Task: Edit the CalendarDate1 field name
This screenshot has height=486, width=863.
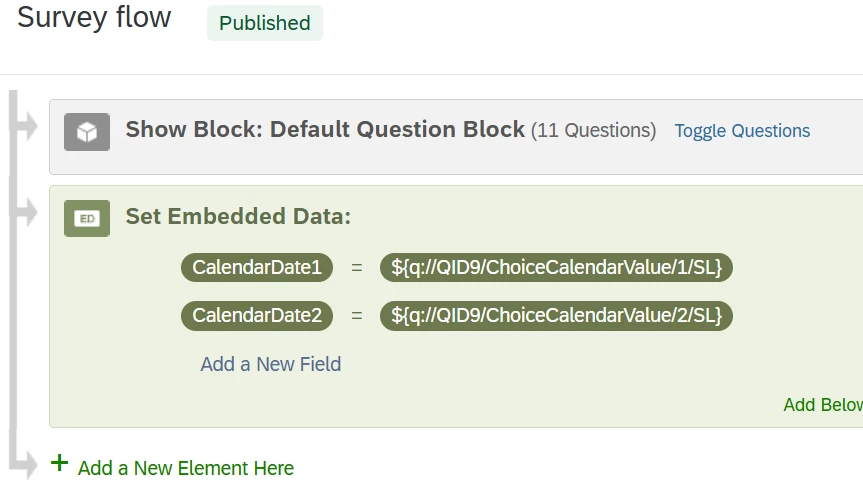Action: click(257, 267)
